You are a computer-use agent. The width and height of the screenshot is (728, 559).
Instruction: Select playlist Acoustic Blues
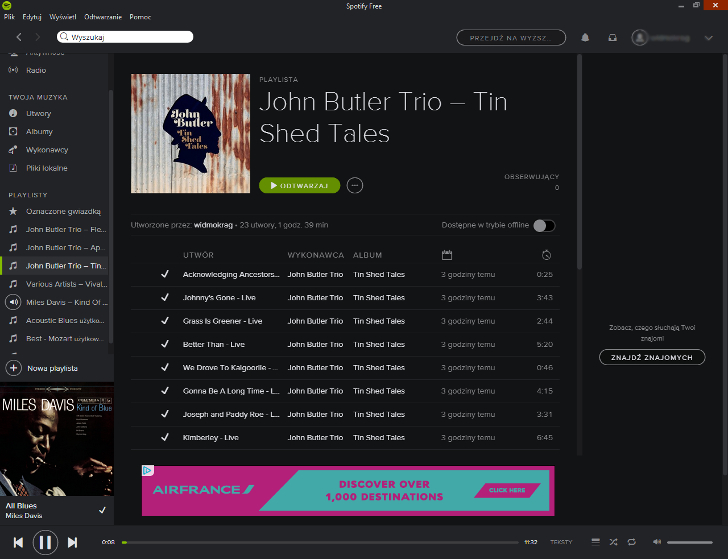click(65, 320)
